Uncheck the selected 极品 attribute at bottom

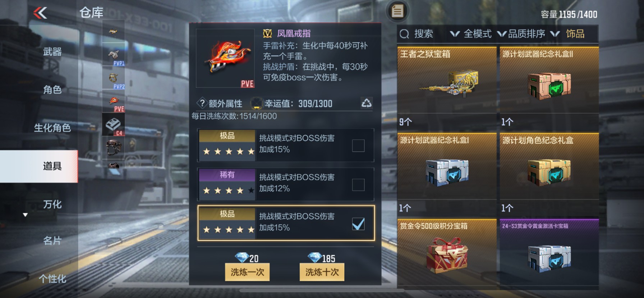(x=358, y=224)
